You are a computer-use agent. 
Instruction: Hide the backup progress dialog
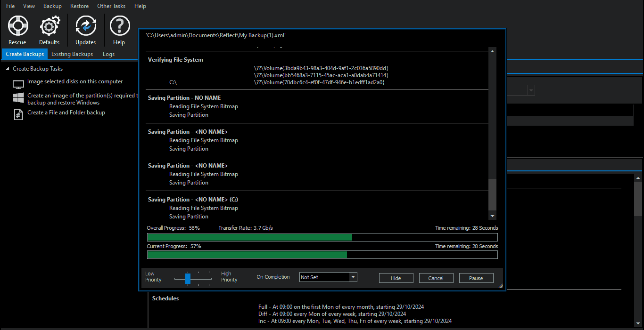point(396,278)
